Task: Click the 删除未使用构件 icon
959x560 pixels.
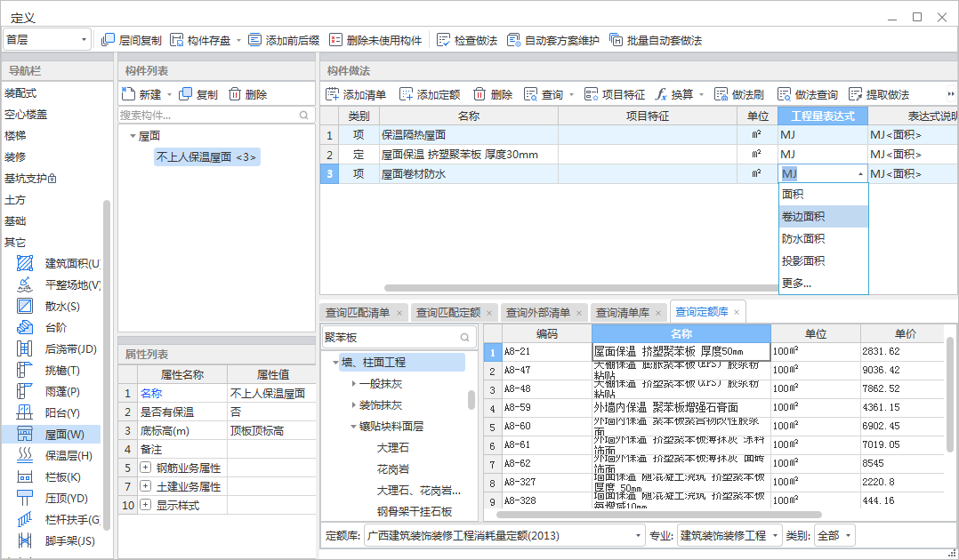Action: [x=335, y=40]
